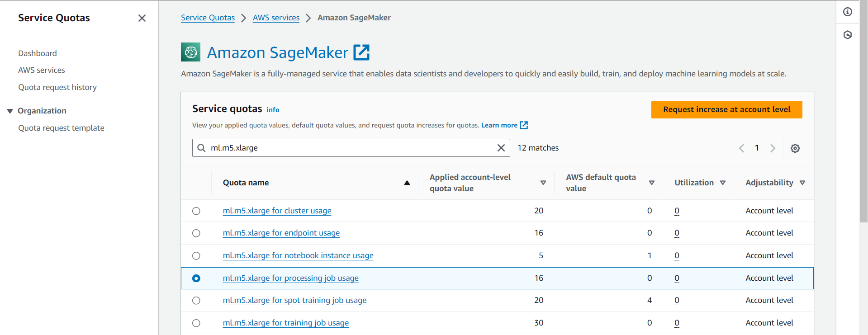The height and width of the screenshot is (335, 868).
Task: Click utilization value 0 for spot training row
Action: [x=677, y=300]
